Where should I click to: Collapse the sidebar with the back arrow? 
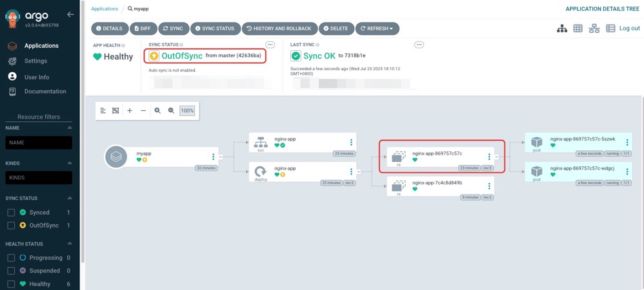pos(70,14)
